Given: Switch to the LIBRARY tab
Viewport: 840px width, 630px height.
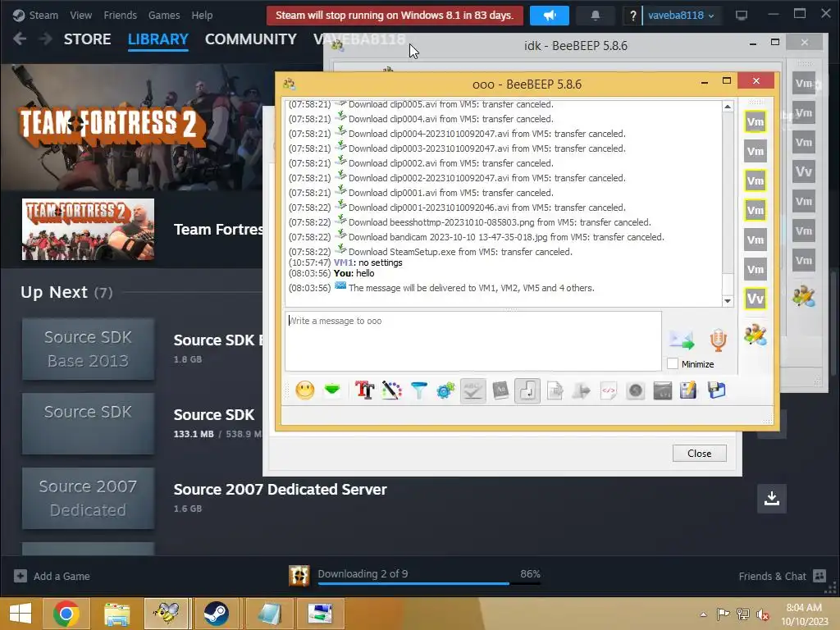Looking at the screenshot, I should tap(158, 39).
